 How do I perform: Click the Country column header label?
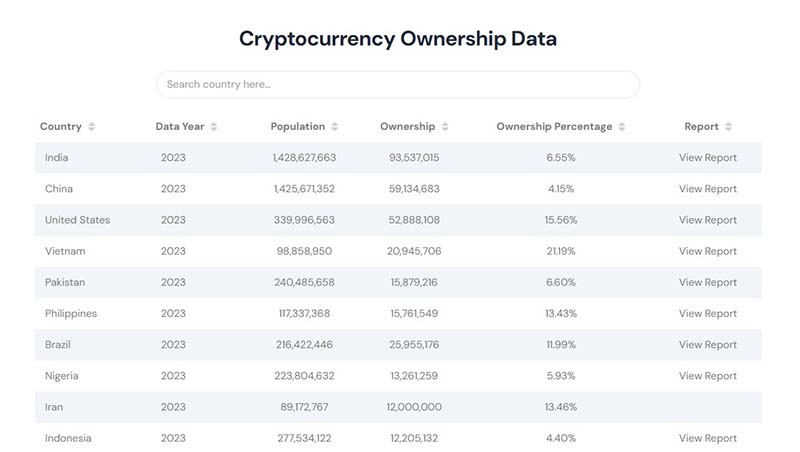tap(61, 127)
